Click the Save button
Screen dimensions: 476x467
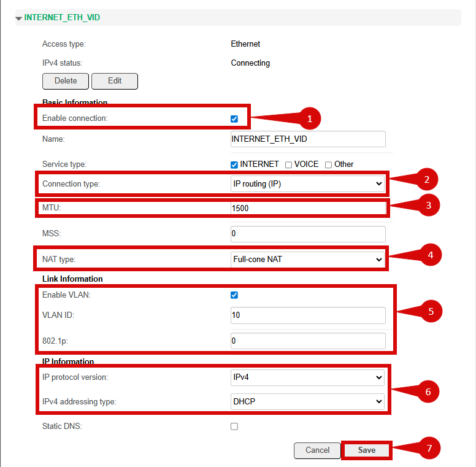coord(367,450)
